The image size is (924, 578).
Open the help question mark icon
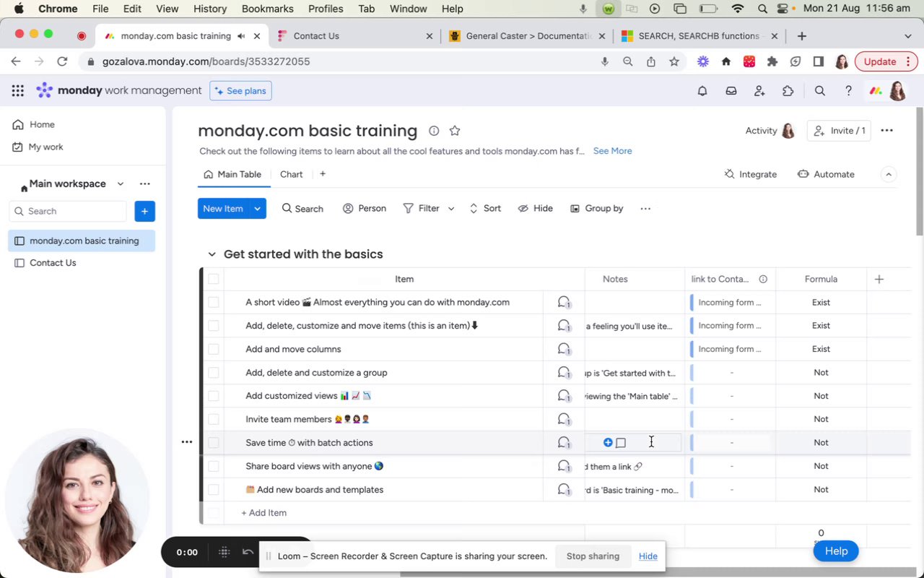[848, 91]
